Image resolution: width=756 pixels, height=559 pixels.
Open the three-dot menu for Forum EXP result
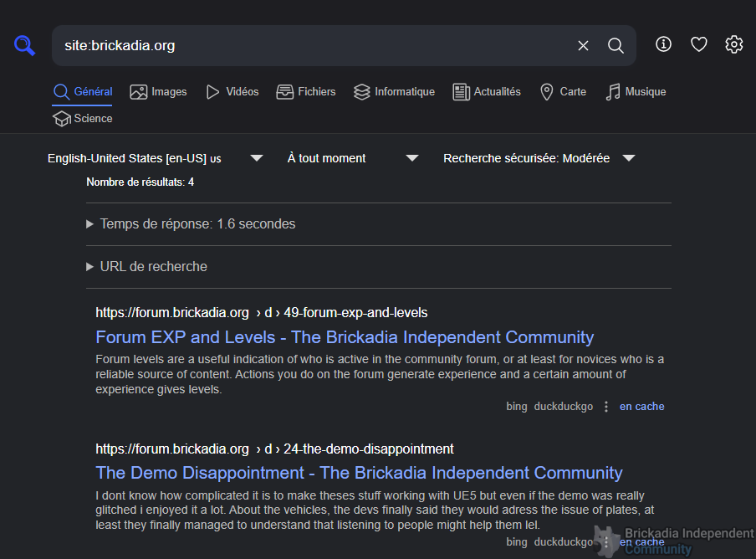pos(606,407)
